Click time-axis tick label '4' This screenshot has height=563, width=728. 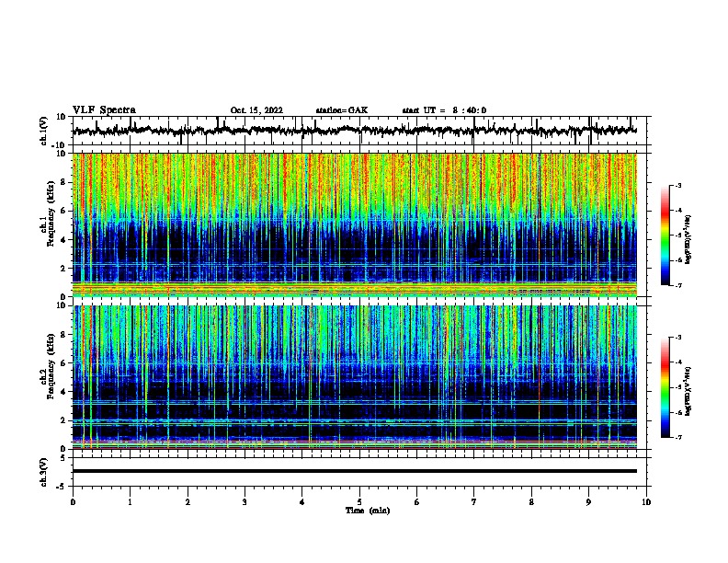[x=302, y=502]
